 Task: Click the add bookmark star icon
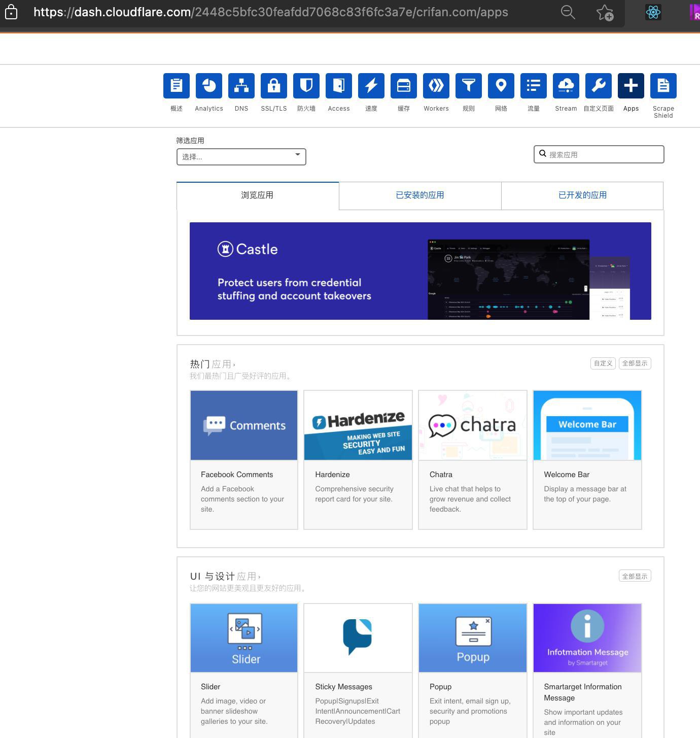coord(605,12)
